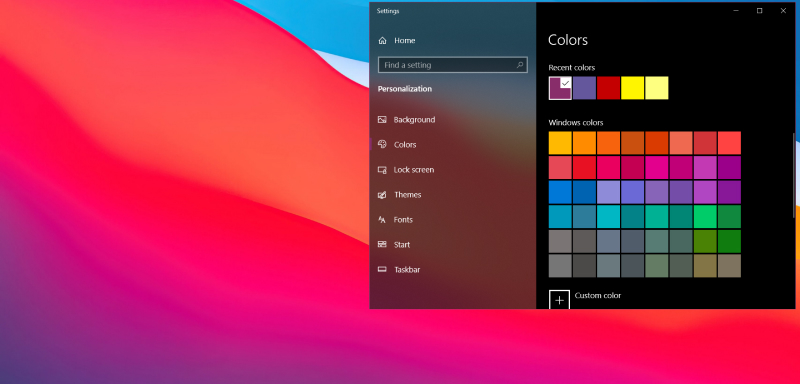Viewport: 800px width, 384px height.
Task: Click the magnifier icon in search box
Action: pos(520,65)
